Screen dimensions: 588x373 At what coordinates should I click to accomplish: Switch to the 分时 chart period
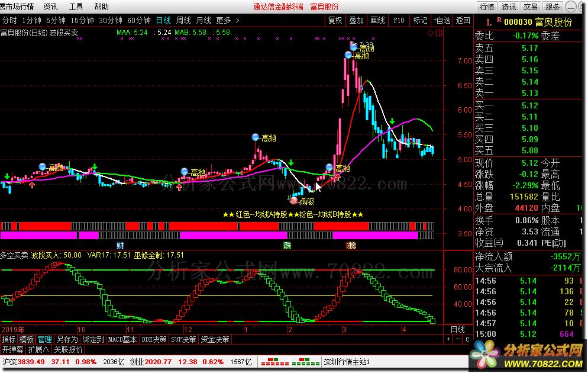9,20
